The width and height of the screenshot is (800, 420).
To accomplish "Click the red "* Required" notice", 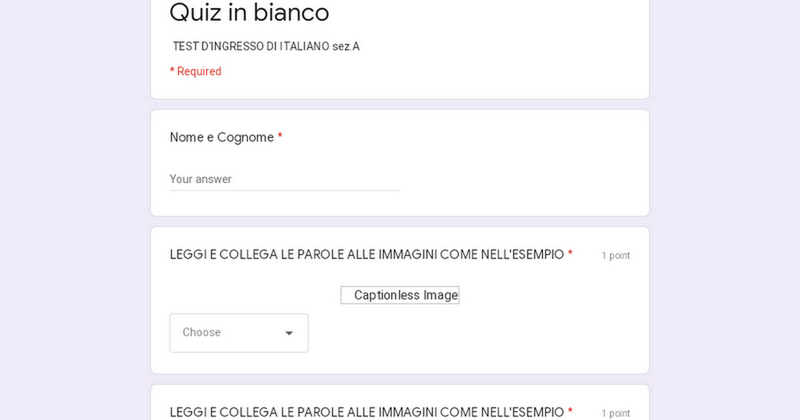I will (x=196, y=72).
